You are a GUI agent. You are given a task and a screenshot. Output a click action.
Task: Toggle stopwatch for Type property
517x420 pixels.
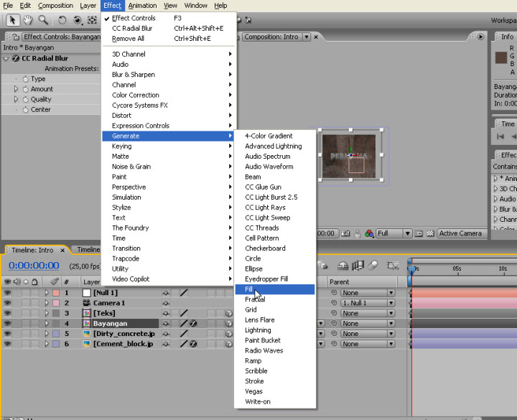25,79
